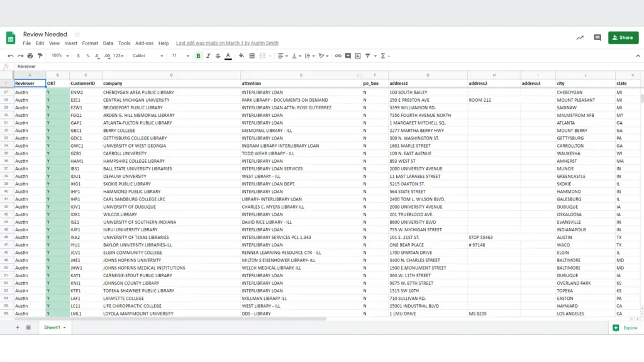The image size is (644, 362).
Task: Click the Undo arrow icon
Action: pos(11,56)
